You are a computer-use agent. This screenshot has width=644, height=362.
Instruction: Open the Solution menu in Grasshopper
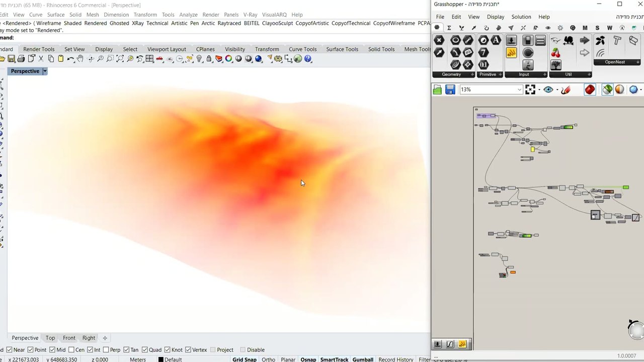coord(521,17)
